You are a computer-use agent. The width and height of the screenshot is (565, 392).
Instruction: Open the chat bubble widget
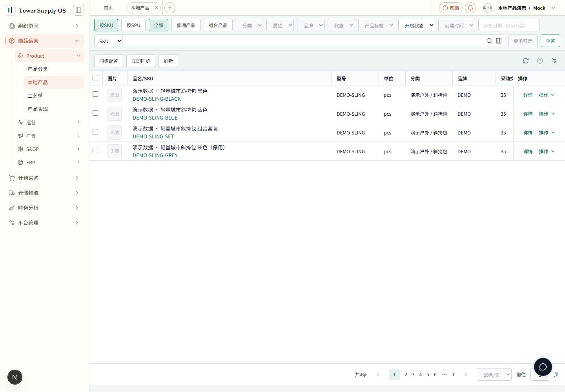543,367
